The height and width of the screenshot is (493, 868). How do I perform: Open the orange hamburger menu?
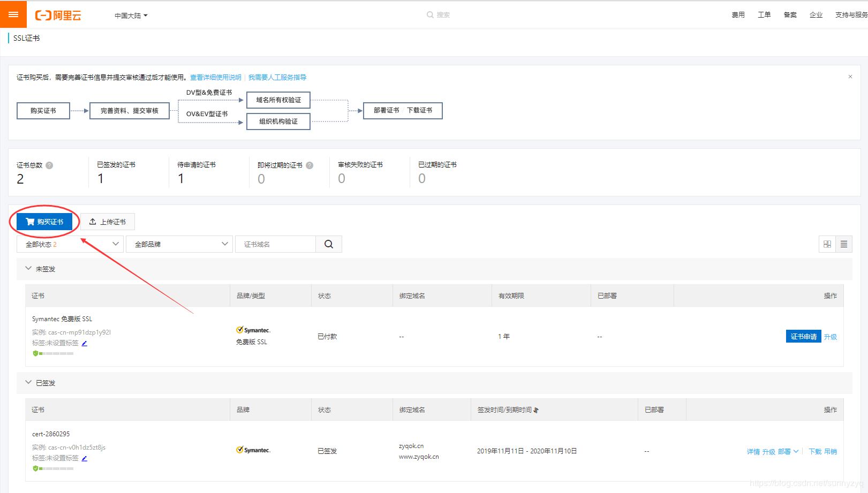pos(13,14)
